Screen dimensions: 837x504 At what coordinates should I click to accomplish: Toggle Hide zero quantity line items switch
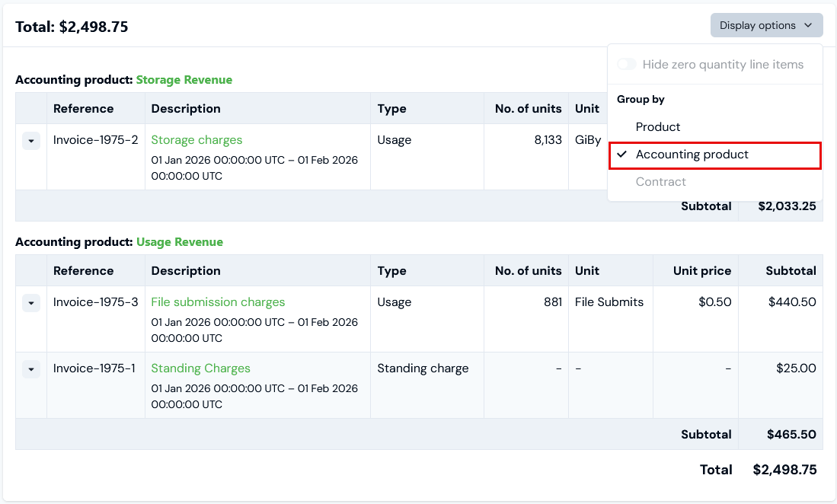627,65
